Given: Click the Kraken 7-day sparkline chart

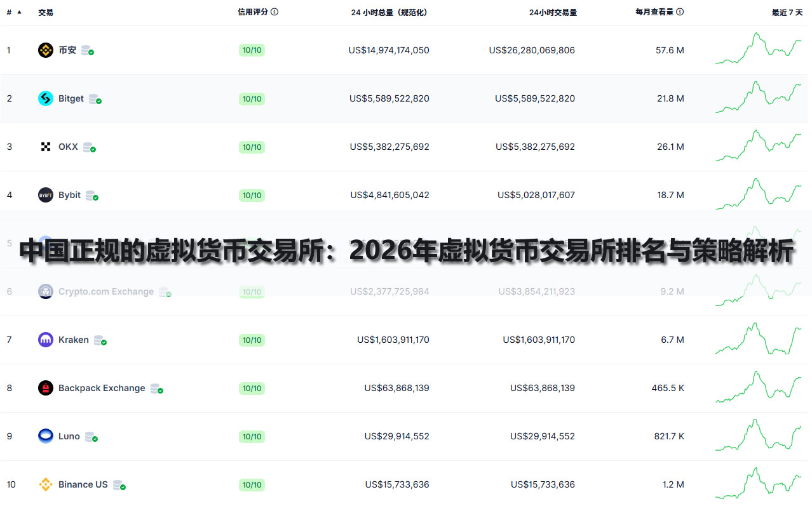Looking at the screenshot, I should click(x=759, y=338).
